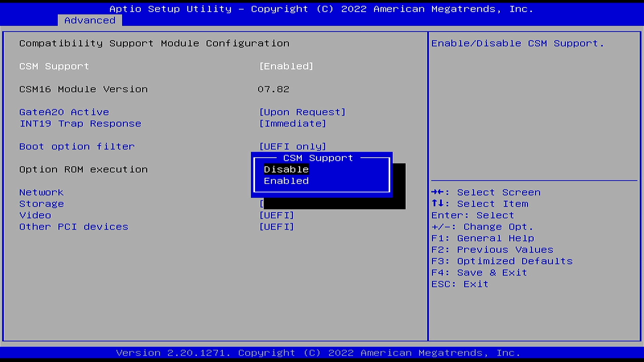Click Other PCI devices setting
This screenshot has width=644, height=362.
pyautogui.click(x=73, y=227)
